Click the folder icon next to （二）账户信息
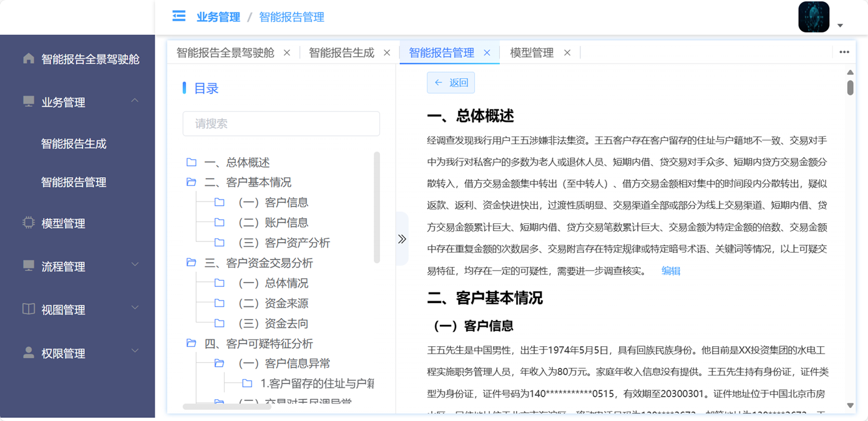This screenshot has height=421, width=868. (x=220, y=222)
